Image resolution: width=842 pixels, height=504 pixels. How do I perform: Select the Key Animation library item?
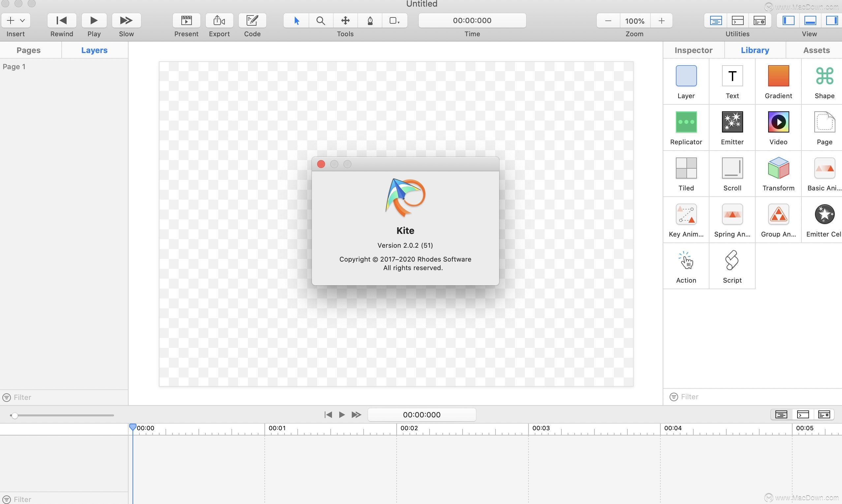[686, 220]
